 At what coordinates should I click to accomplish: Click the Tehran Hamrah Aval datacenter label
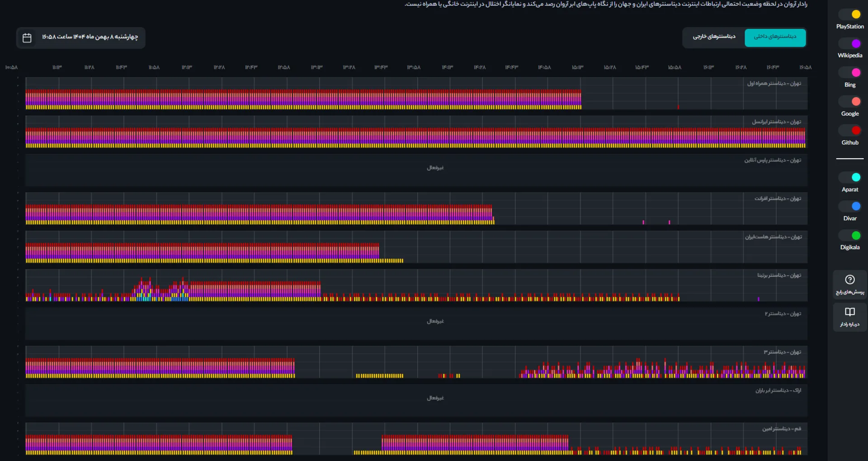pos(774,84)
